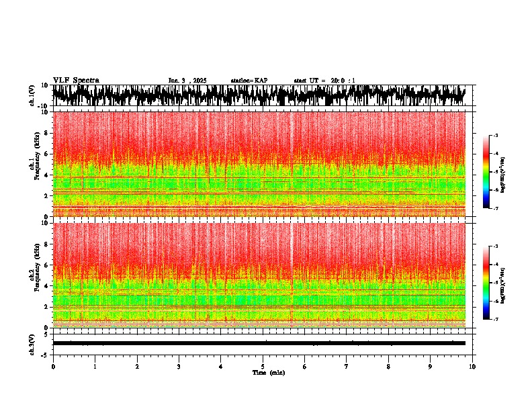Click the ch.3 voltage trace bar
532x411 pixels.
[x=259, y=343]
